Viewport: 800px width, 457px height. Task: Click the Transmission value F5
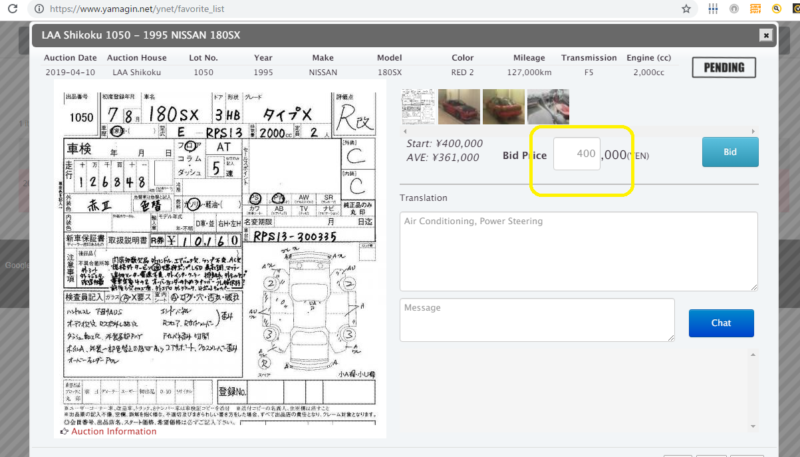[x=589, y=72]
